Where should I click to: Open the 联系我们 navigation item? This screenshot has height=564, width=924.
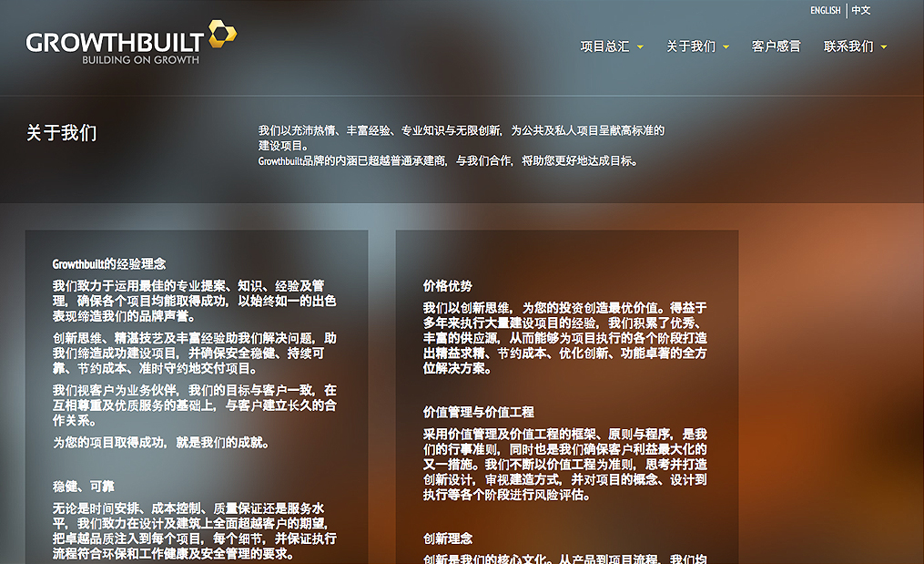pos(848,46)
